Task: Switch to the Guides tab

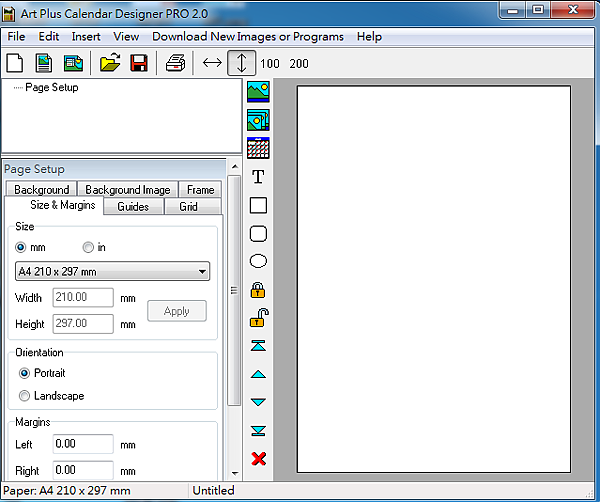Action: tap(133, 207)
